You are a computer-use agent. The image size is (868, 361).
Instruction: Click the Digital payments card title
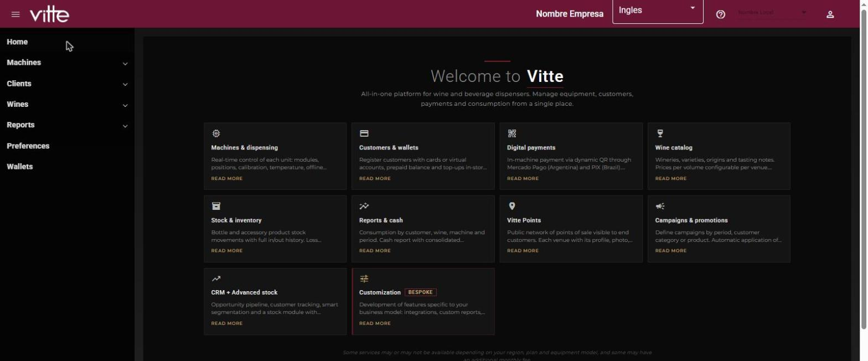(531, 148)
